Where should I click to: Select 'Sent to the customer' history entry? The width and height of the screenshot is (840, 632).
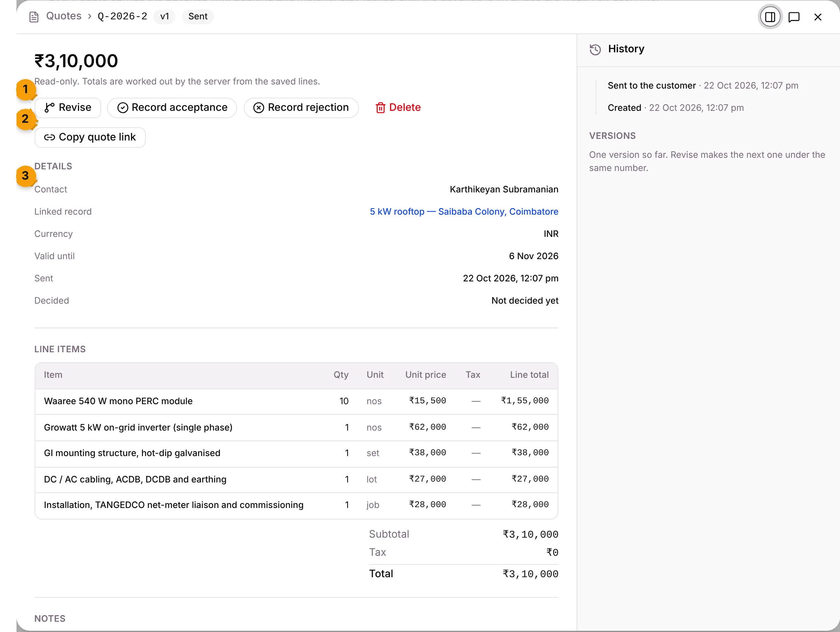pos(703,86)
